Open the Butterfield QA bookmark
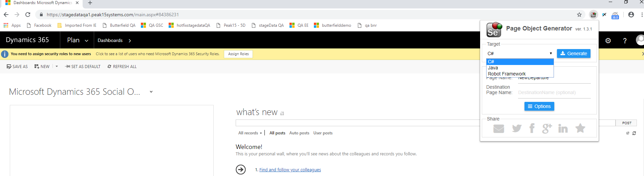Image resolution: width=644 pixels, height=176 pixels. click(x=119, y=25)
